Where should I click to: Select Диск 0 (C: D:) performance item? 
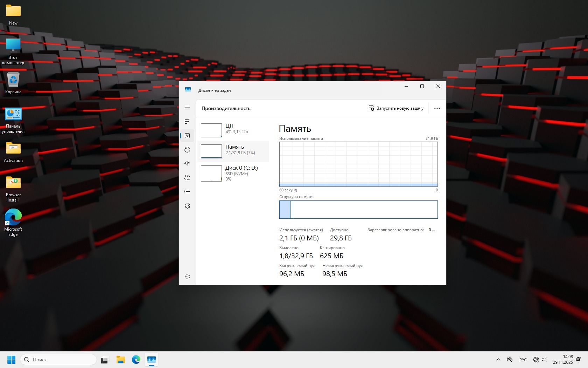coord(233,173)
